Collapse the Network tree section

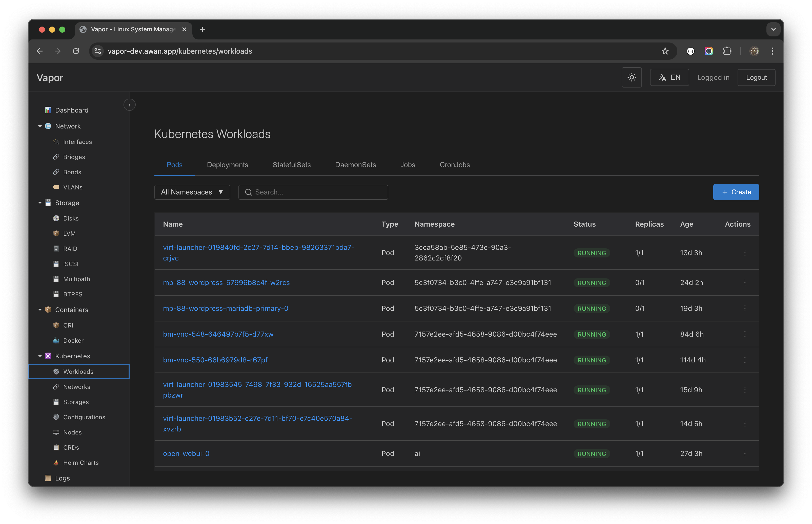pyautogui.click(x=40, y=126)
